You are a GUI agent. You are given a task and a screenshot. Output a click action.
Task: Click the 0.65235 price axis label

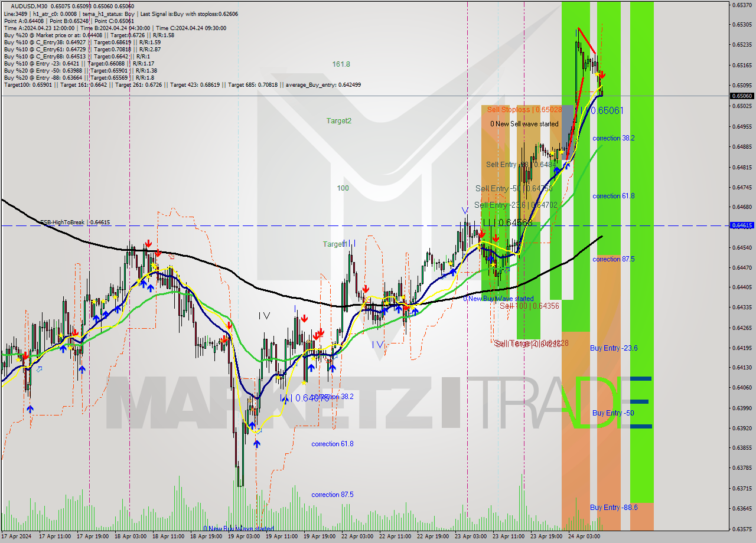click(742, 45)
